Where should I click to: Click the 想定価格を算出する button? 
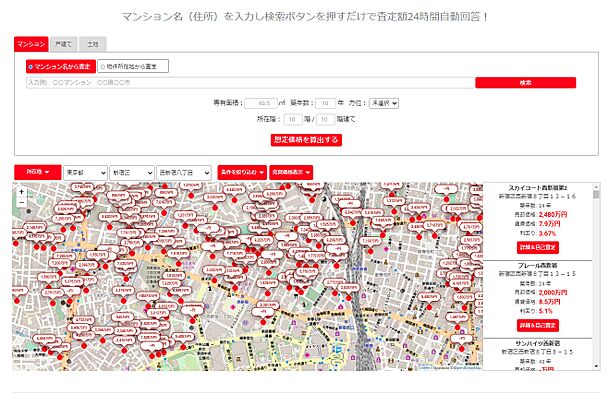pos(306,140)
